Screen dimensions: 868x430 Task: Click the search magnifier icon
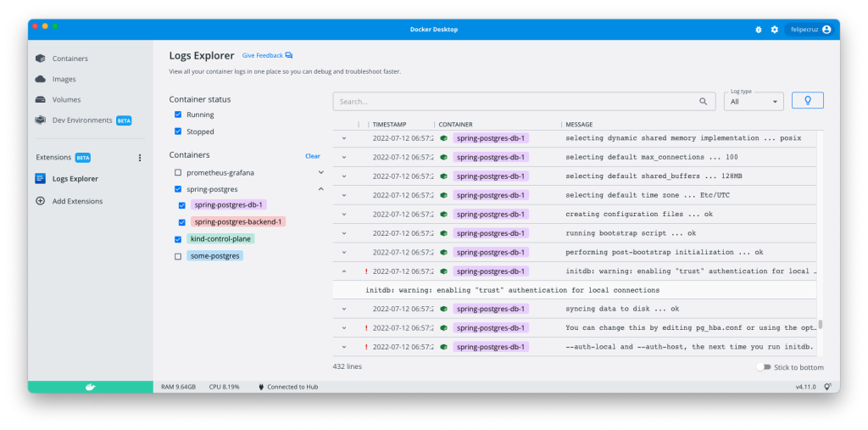[703, 102]
